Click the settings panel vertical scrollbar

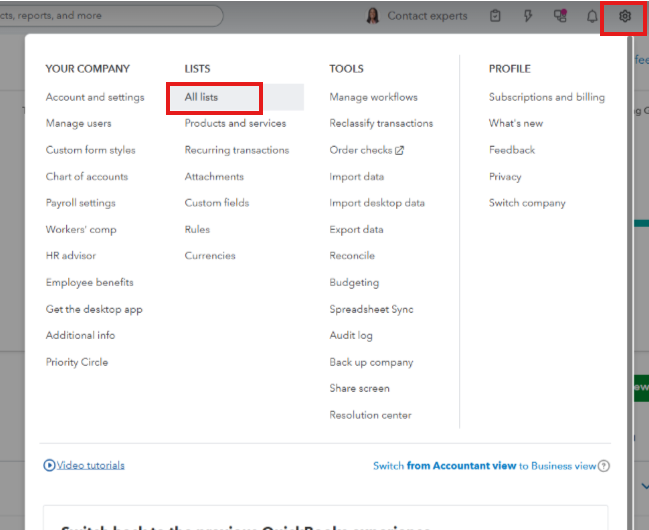(630, 282)
